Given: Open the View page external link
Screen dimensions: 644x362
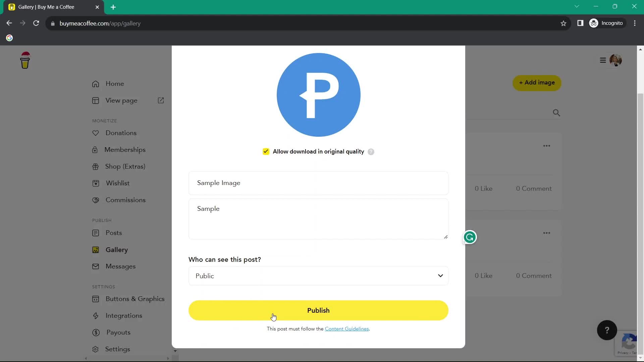Looking at the screenshot, I should tap(161, 100).
